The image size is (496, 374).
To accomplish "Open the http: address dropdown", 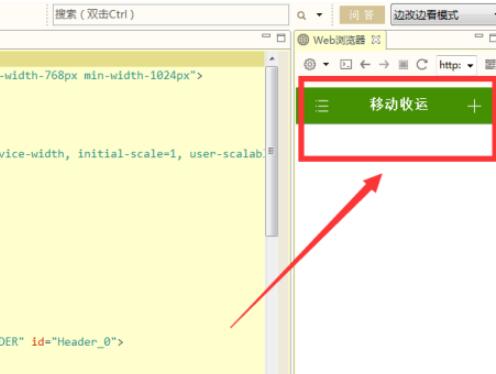I will coord(456,65).
